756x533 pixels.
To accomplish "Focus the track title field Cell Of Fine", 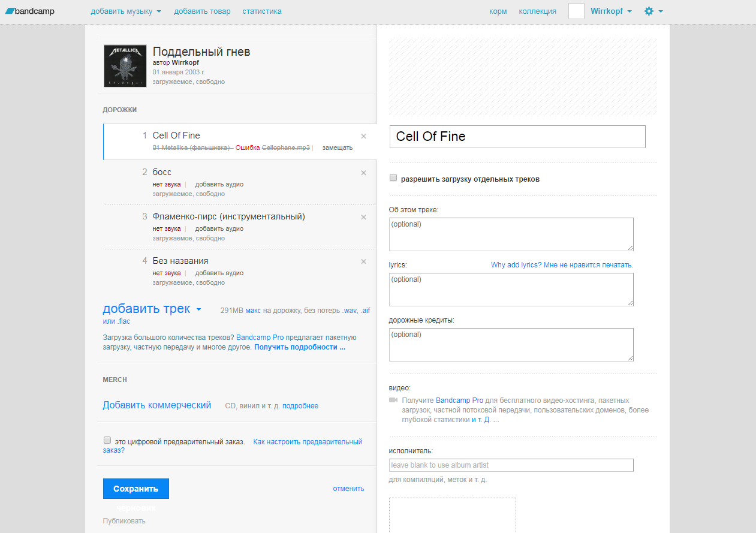I will 517,137.
